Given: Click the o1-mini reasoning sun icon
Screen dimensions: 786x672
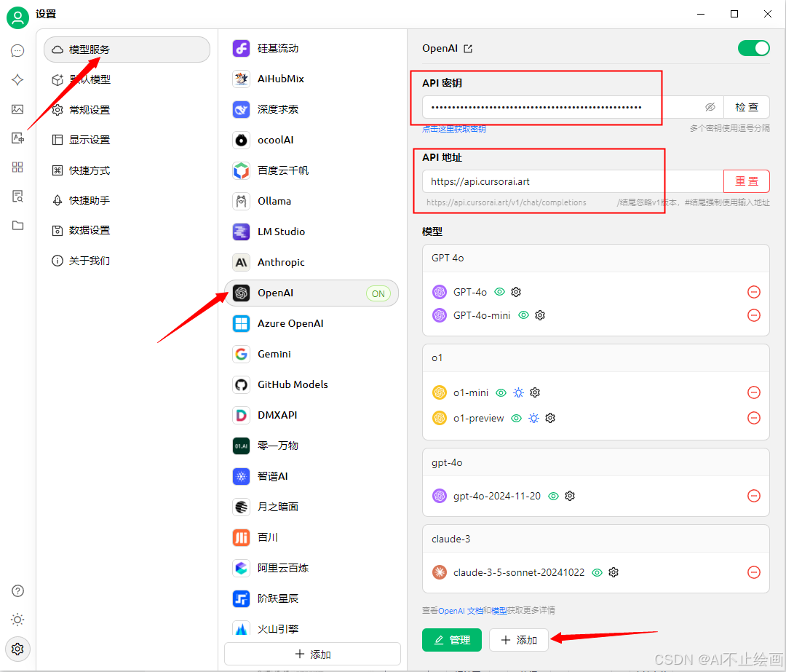Looking at the screenshot, I should pyautogui.click(x=518, y=392).
